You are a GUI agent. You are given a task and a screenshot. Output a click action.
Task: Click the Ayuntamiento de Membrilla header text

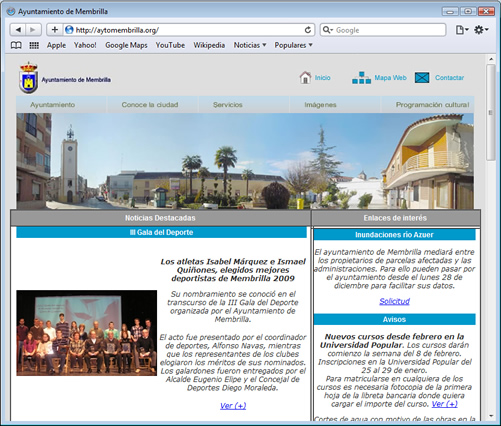click(x=76, y=80)
